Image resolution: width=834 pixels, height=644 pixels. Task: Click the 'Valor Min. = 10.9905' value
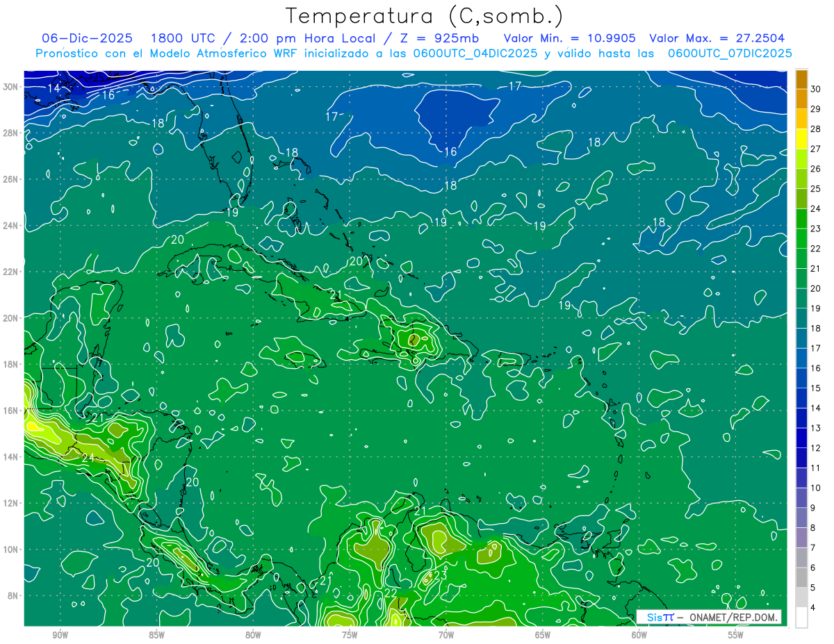(569, 38)
